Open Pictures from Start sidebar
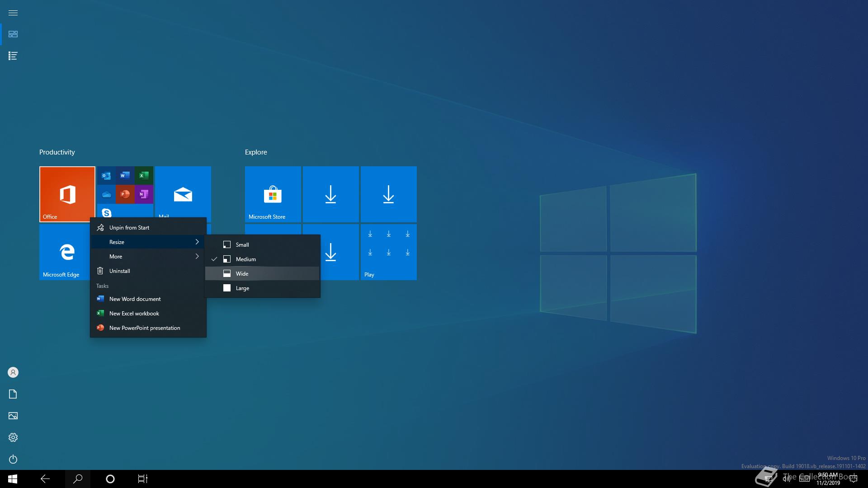Image resolution: width=868 pixels, height=488 pixels. point(13,416)
